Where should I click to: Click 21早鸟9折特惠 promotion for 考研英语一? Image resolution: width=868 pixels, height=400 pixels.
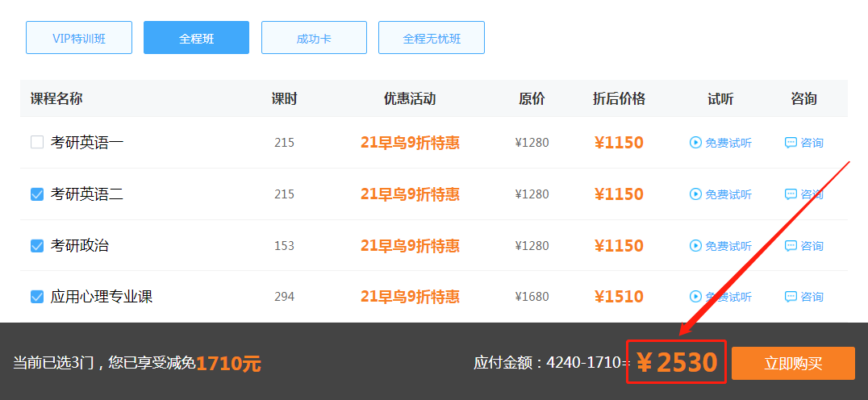click(x=410, y=143)
